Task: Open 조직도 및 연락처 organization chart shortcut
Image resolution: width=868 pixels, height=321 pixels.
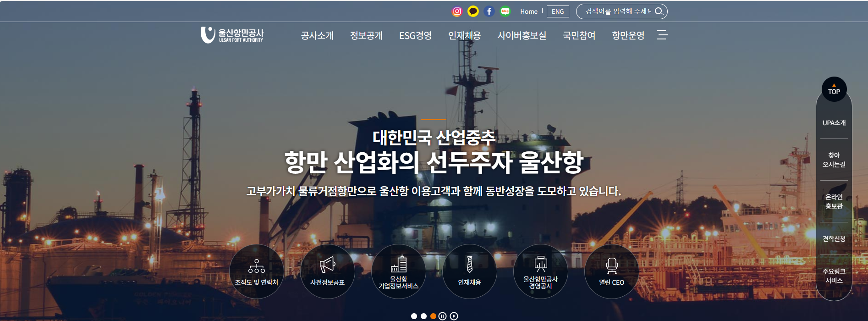Action: (x=257, y=271)
